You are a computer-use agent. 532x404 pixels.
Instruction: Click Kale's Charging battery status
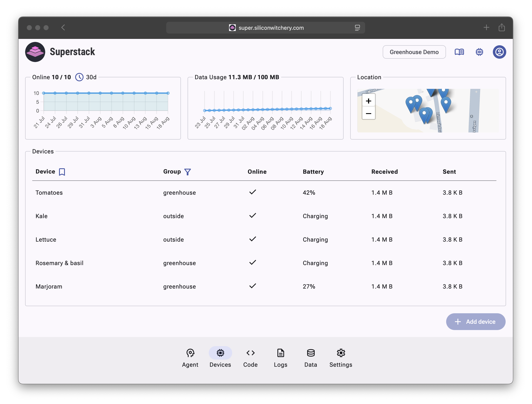click(315, 216)
